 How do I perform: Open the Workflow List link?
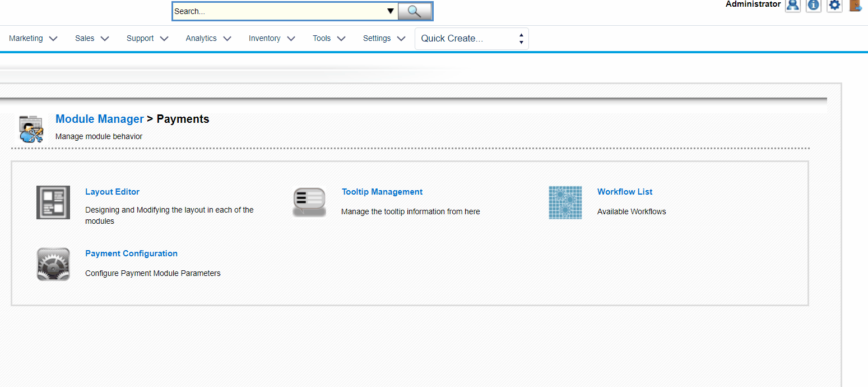(x=625, y=192)
